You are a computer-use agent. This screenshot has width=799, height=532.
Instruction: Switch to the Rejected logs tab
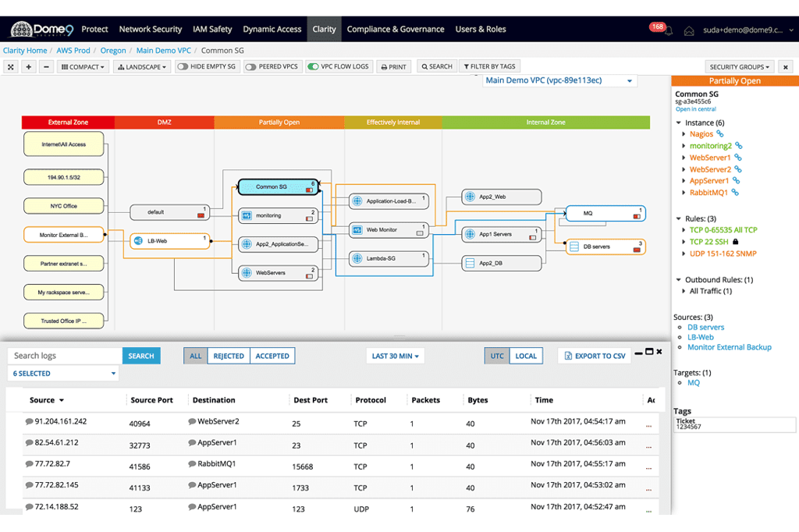tap(229, 356)
